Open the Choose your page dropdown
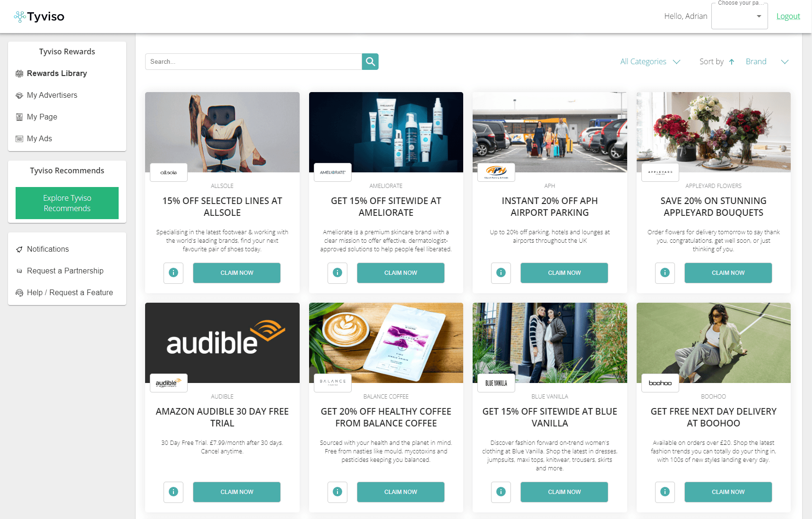Viewport: 812px width, 519px height. click(740, 17)
